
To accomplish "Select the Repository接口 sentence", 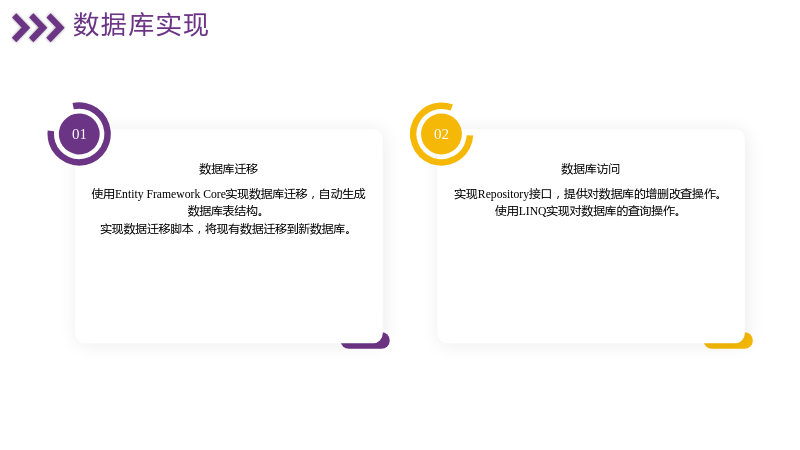I will click(x=587, y=194).
